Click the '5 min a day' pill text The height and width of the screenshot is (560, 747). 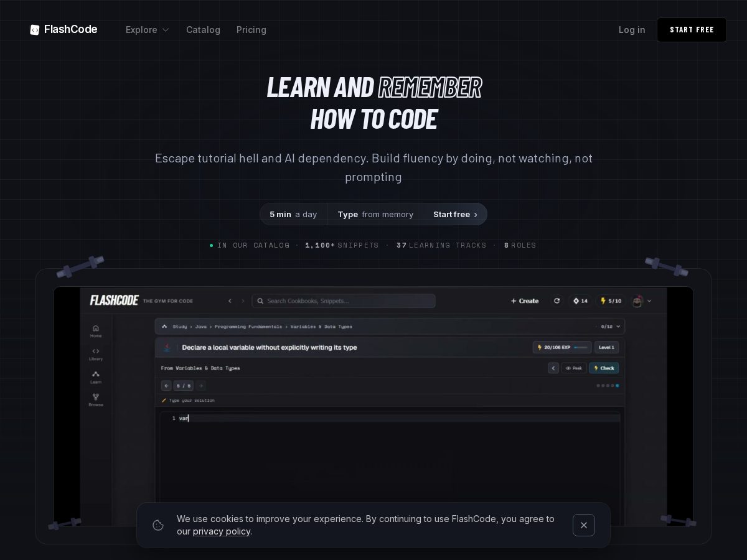293,214
